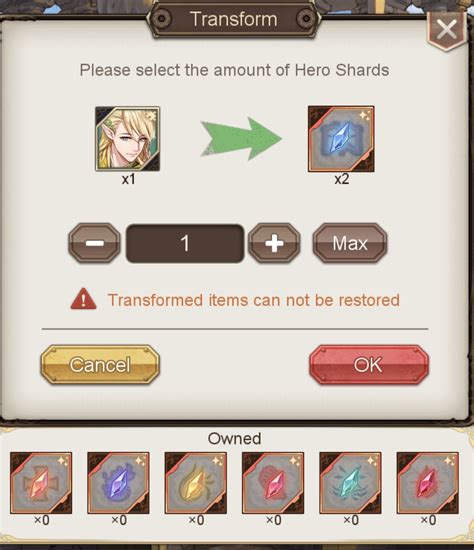474x550 pixels.
Task: Select the teal winged shard in Owned
Action: pos(350,483)
